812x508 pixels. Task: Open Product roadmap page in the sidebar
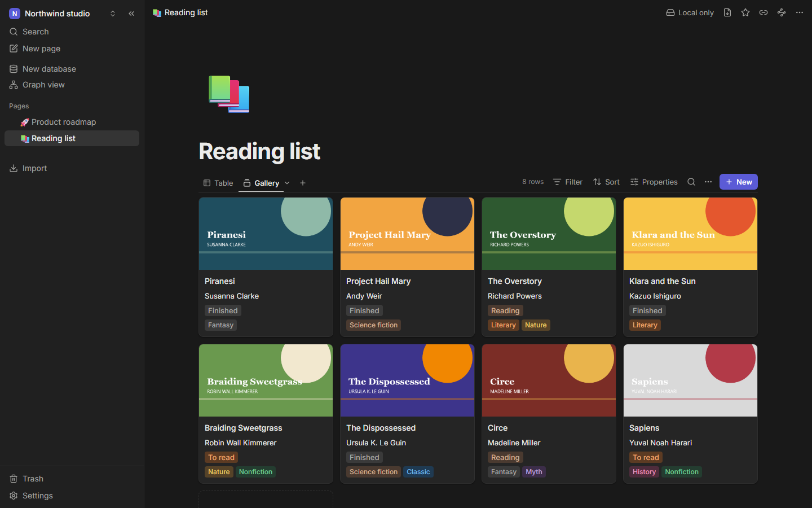[72, 122]
